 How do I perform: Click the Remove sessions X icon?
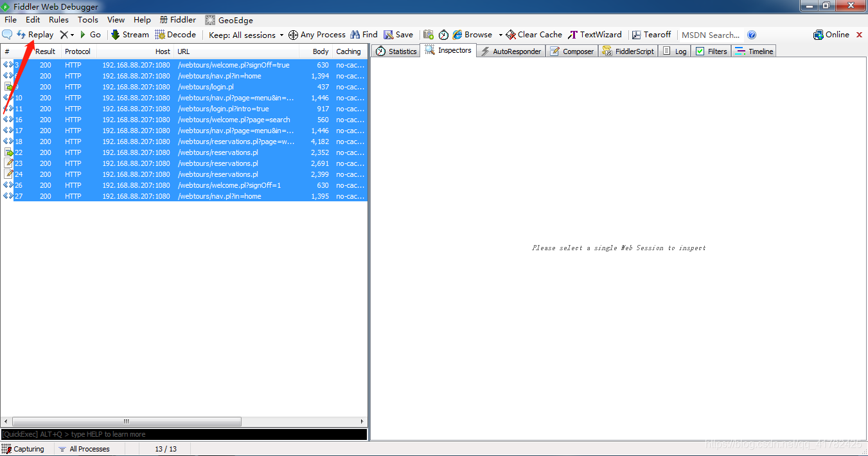pos(64,35)
